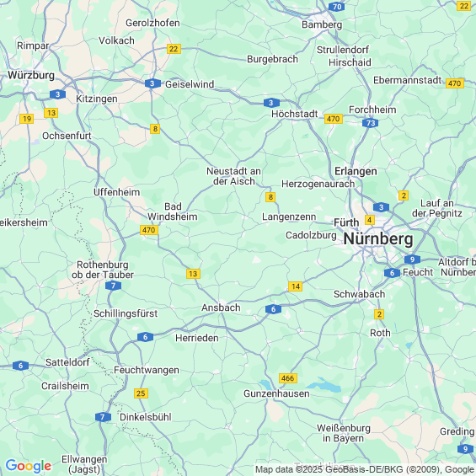Click the 19 road shield near Ochsenfurt
This screenshot has height=476, width=476.
click(26, 119)
